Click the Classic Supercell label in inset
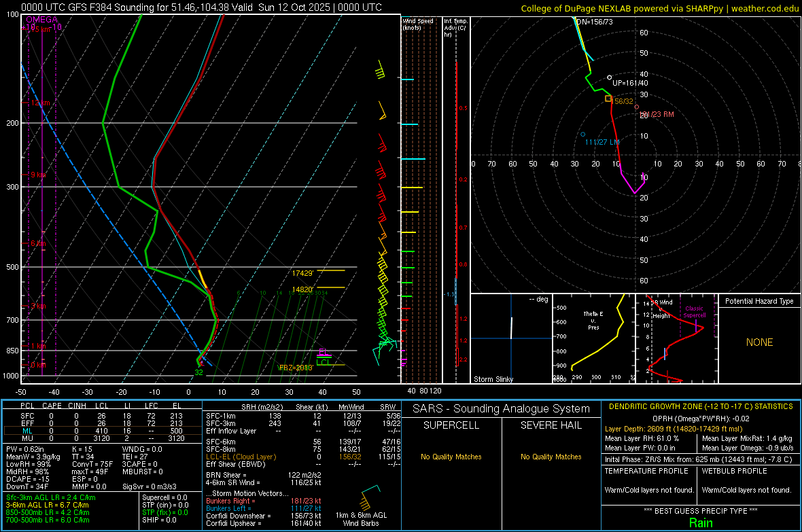 [x=694, y=312]
